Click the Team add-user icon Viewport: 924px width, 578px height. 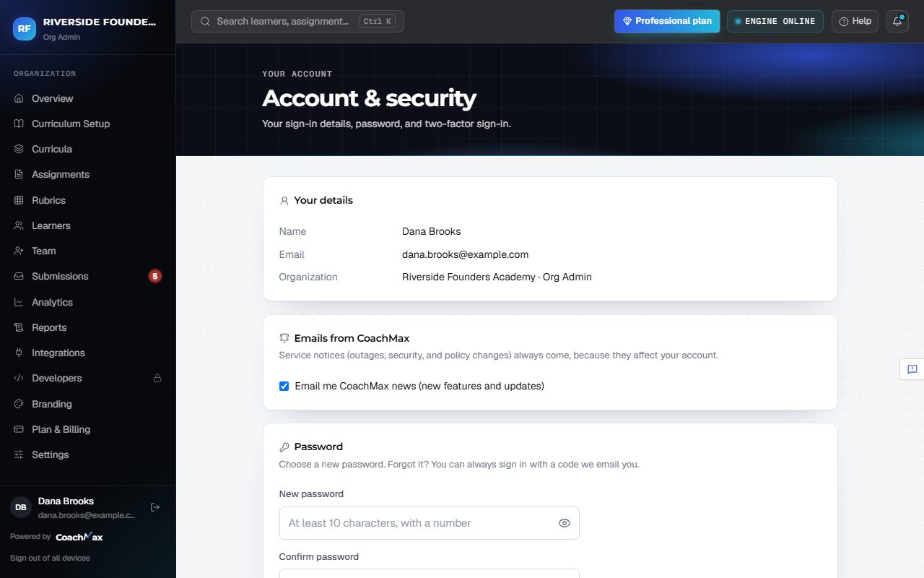pos(19,251)
